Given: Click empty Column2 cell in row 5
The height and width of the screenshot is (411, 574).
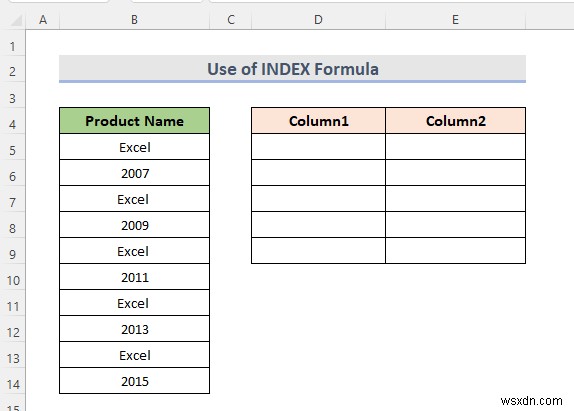Looking at the screenshot, I should coord(455,147).
